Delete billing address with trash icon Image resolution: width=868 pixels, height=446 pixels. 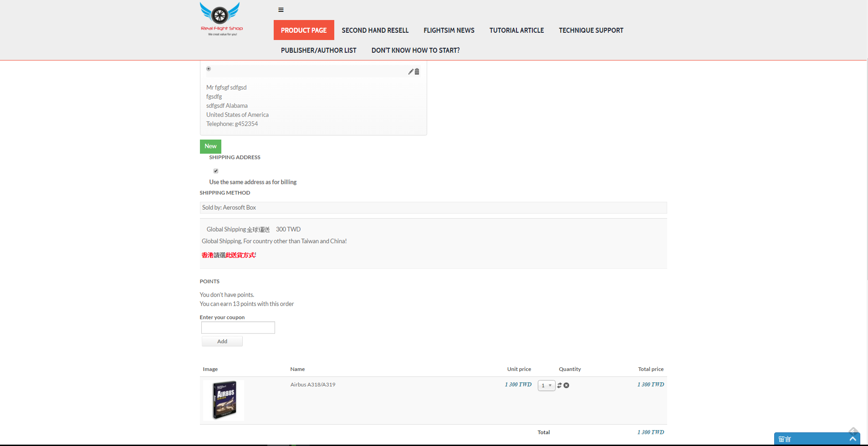(x=417, y=71)
